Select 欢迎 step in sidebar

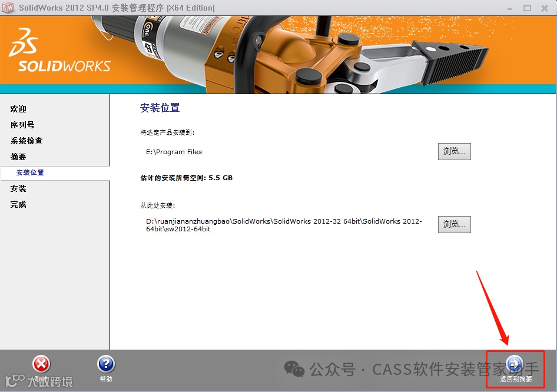point(18,109)
